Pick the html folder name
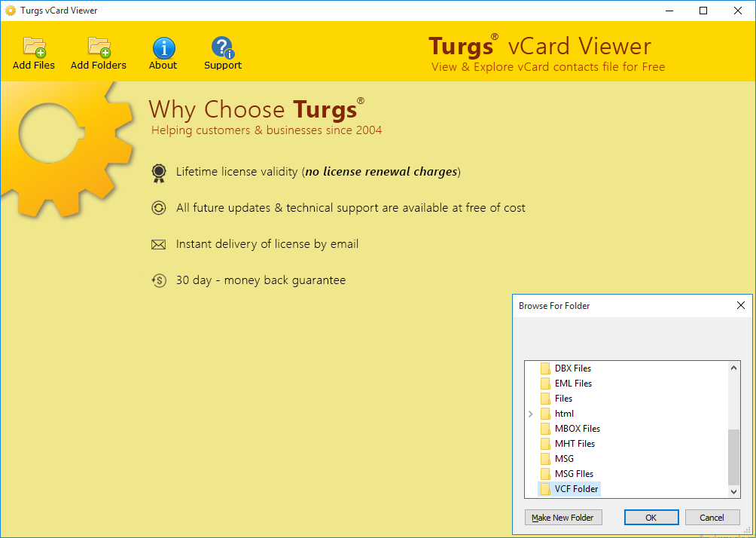Viewport: 756px width, 538px height. coord(564,414)
